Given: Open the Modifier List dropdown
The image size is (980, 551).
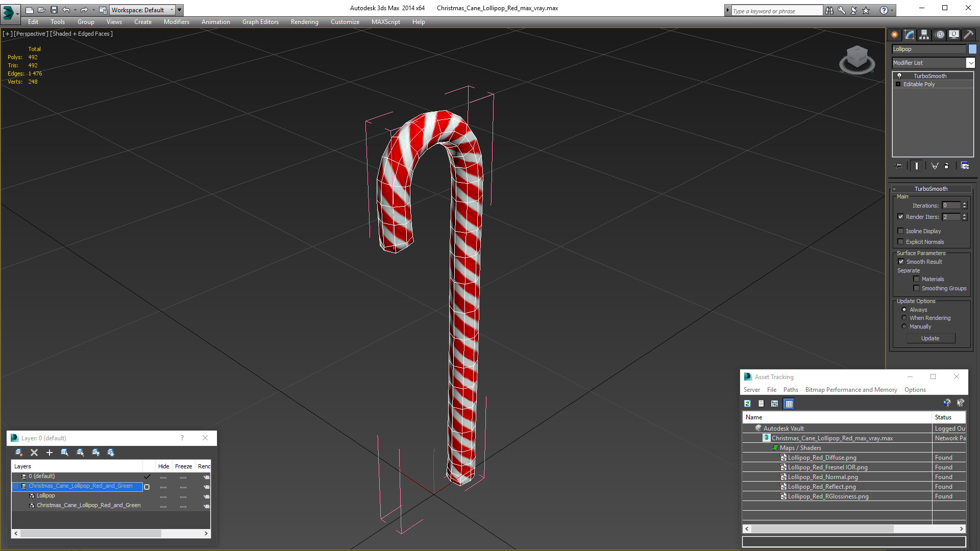Looking at the screenshot, I should click(x=970, y=63).
